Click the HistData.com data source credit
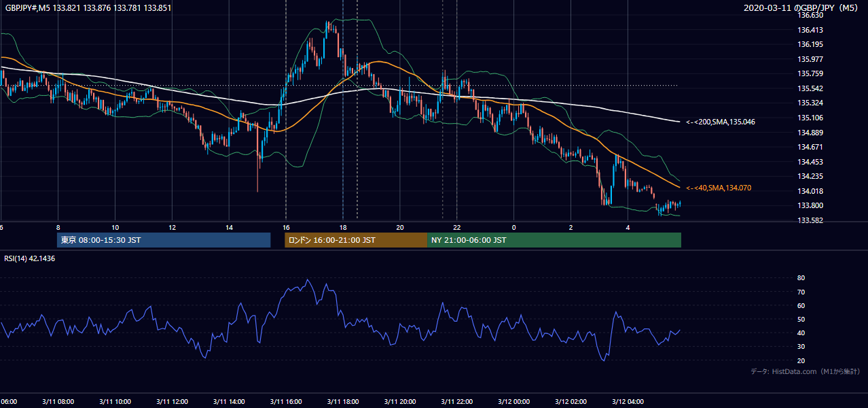This screenshot has height=408, width=868. 805,371
